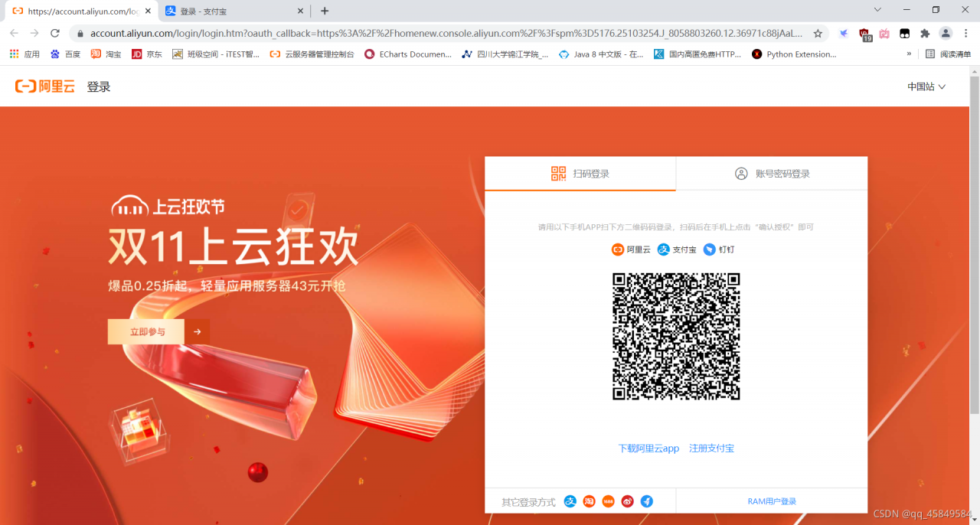Log in with the Alipay icon
980x525 pixels.
coord(570,501)
